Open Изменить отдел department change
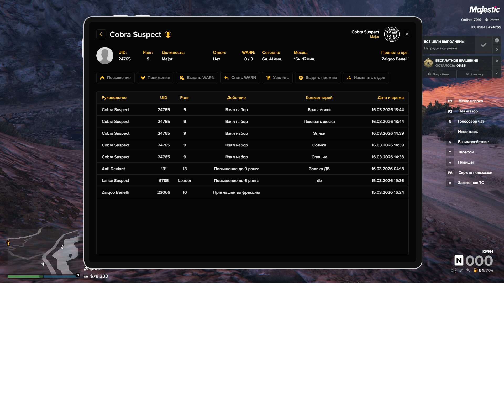The height and width of the screenshot is (420, 504). point(366,78)
